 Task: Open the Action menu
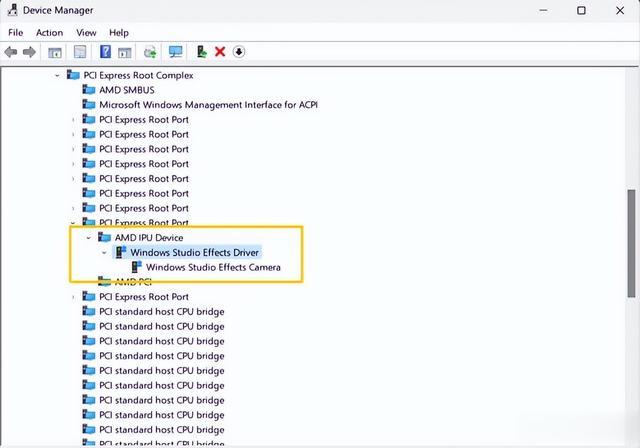pos(49,33)
